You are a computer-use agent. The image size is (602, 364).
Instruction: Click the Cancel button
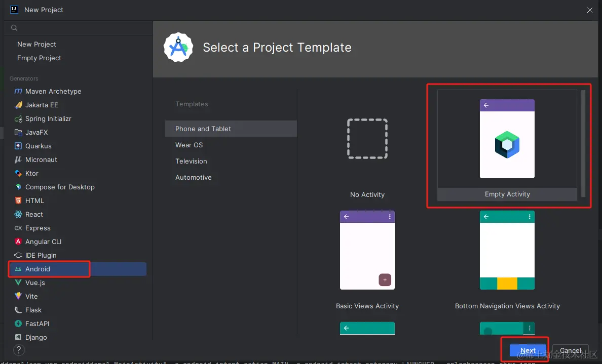[x=571, y=350]
